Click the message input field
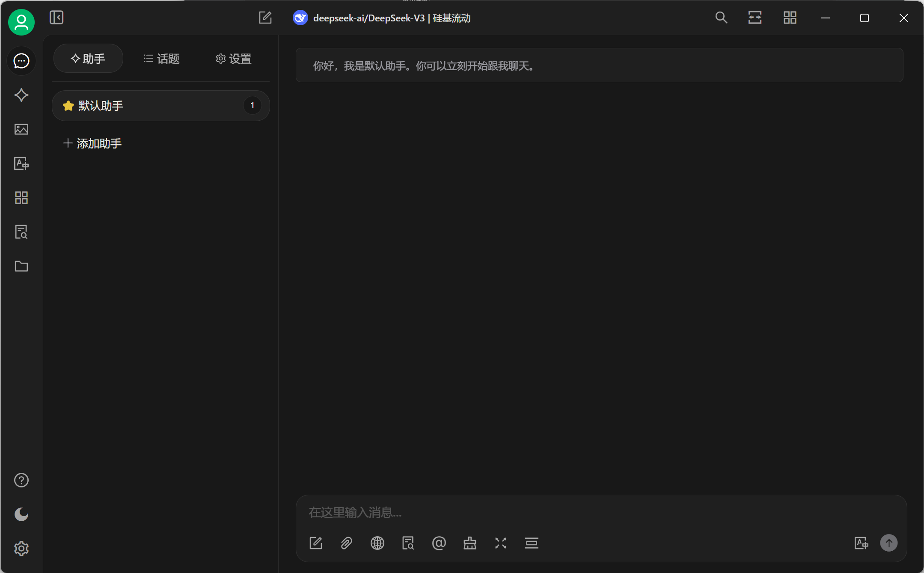Screen dimensions: 924x573 coord(601,512)
